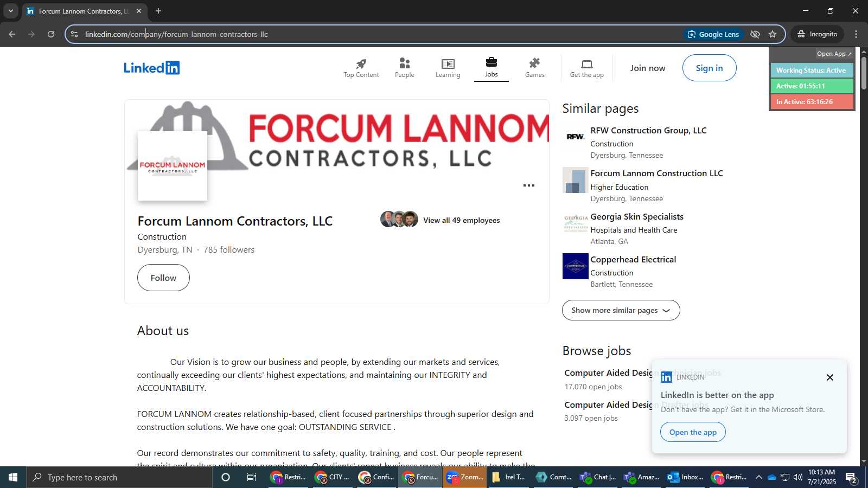The image size is (868, 488).
Task: Click the Working Status: Active indicator
Action: tap(812, 70)
